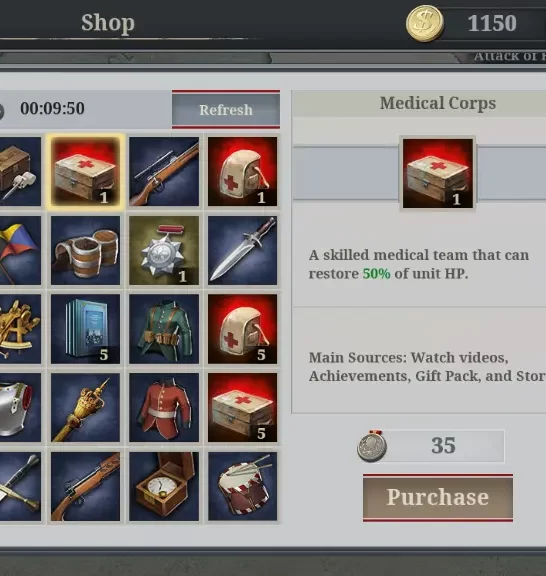The height and width of the screenshot is (576, 546).
Task: Pick the golden scepter item
Action: (85, 407)
